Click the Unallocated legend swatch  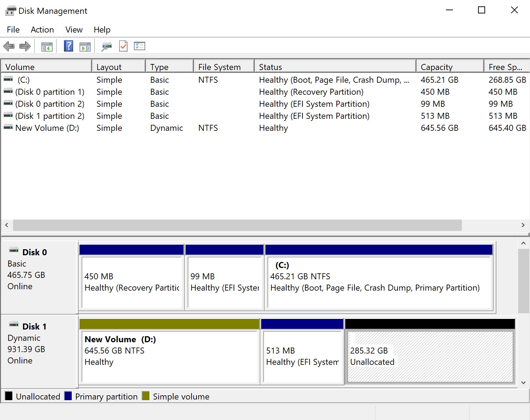8,396
